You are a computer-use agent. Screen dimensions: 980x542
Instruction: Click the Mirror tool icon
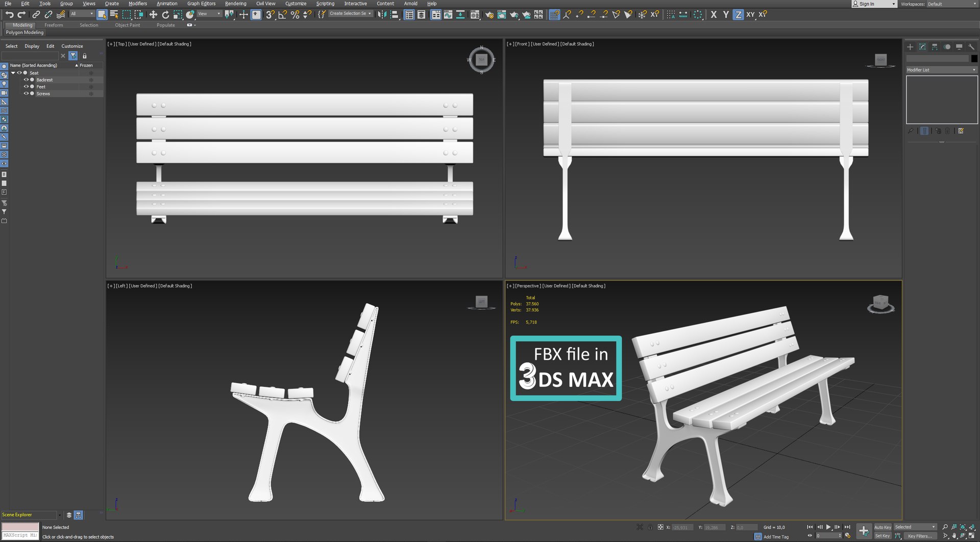pos(382,15)
